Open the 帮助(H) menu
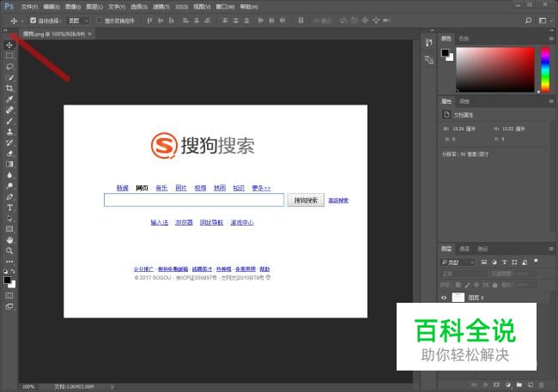The height and width of the screenshot is (392, 558). tap(249, 7)
